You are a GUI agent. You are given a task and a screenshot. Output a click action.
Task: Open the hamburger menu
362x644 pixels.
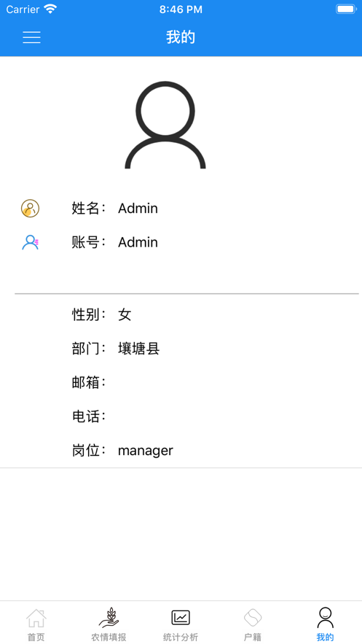[31, 37]
